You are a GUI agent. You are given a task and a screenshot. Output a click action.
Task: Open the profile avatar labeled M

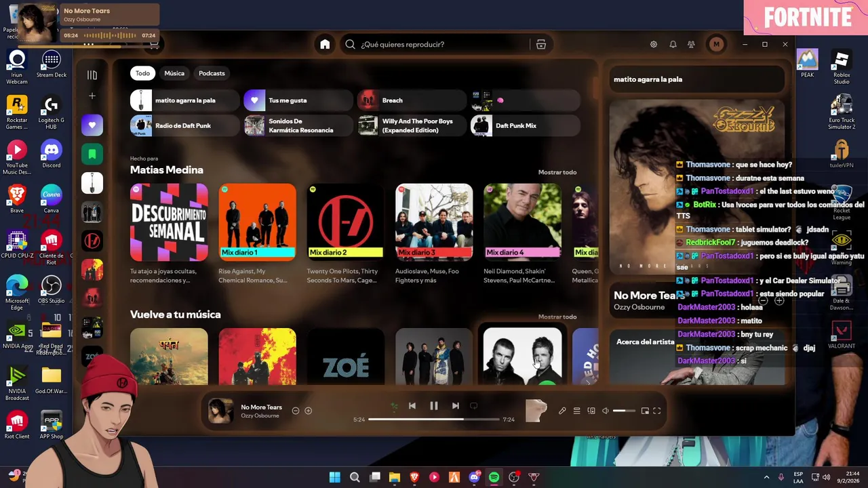(x=716, y=44)
